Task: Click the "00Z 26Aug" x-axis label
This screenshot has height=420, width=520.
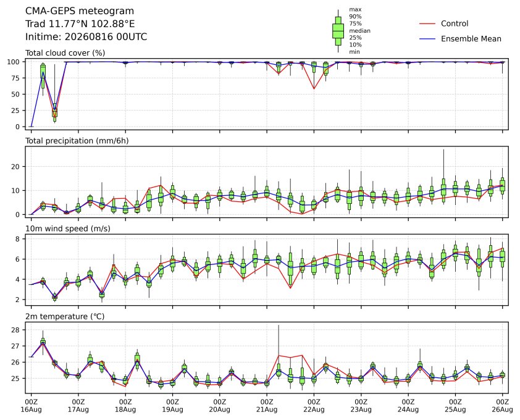Action: pyautogui.click(x=502, y=406)
